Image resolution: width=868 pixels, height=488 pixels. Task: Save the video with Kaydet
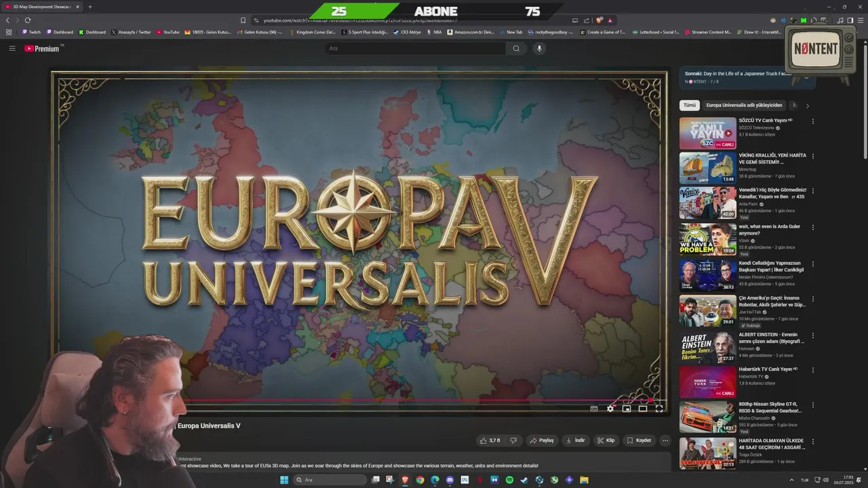(639, 440)
